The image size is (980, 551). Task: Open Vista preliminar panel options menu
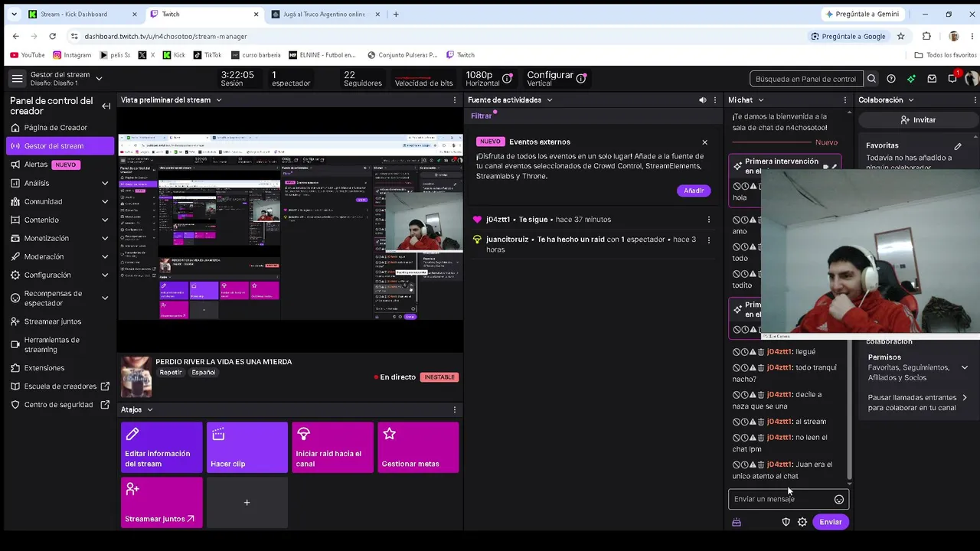(x=454, y=100)
